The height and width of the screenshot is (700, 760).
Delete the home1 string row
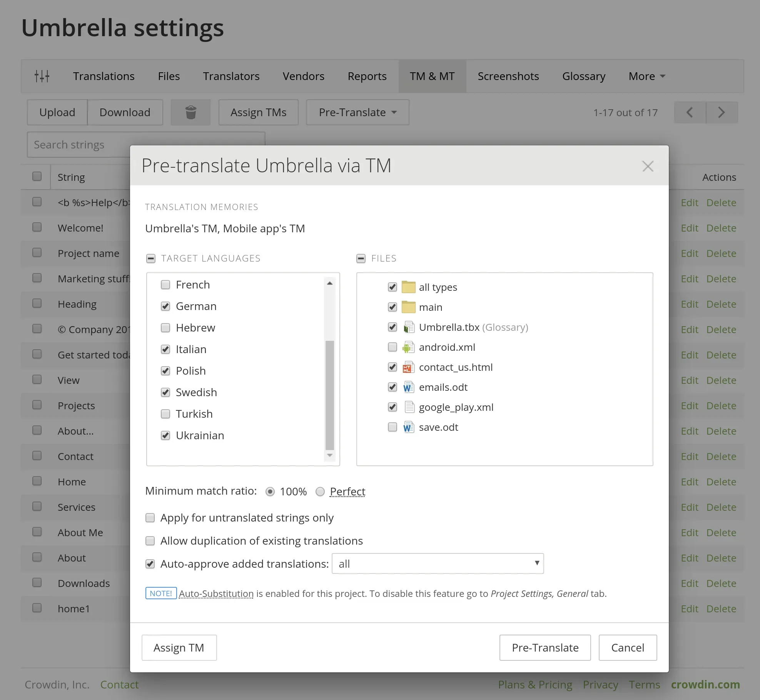(x=721, y=609)
